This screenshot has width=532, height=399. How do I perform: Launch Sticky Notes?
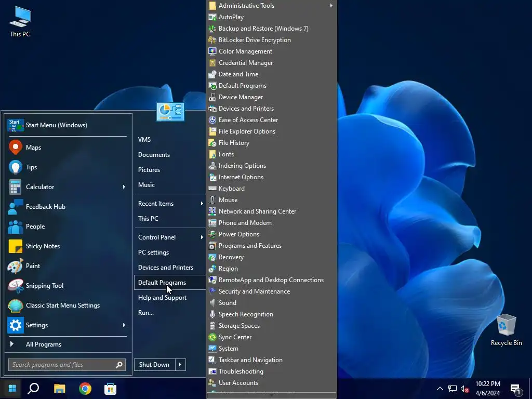67,246
